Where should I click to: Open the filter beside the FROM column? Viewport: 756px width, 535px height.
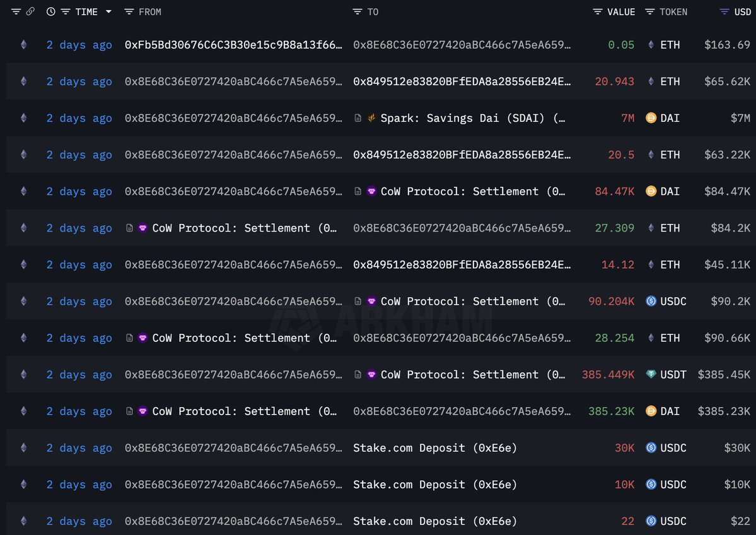click(x=129, y=12)
